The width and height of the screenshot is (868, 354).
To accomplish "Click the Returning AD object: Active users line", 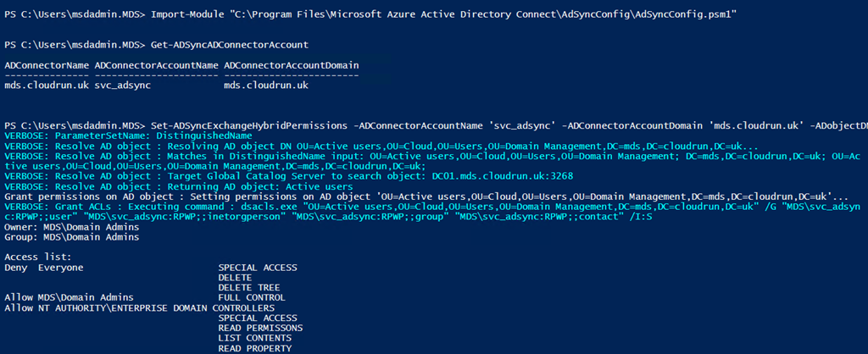I will (179, 186).
